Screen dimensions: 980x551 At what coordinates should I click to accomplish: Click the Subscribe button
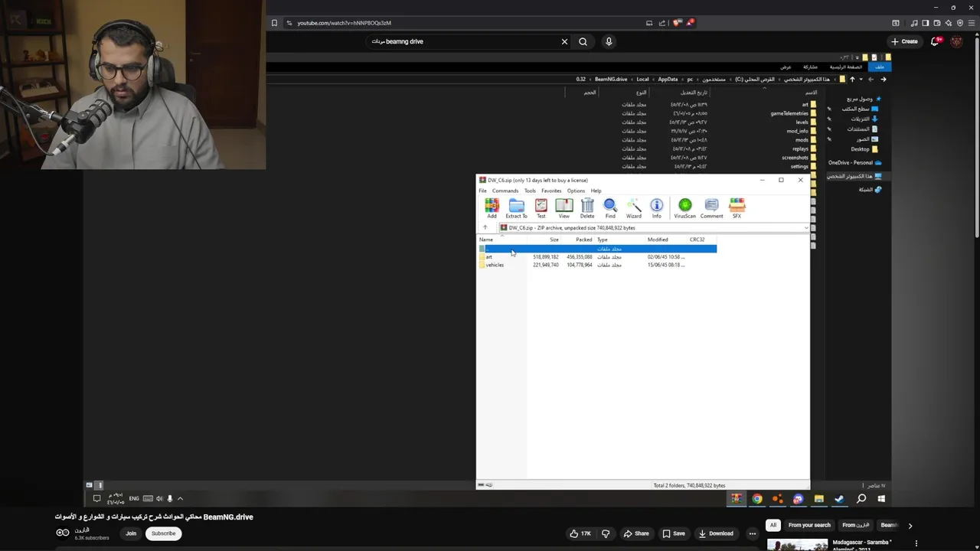tap(163, 533)
